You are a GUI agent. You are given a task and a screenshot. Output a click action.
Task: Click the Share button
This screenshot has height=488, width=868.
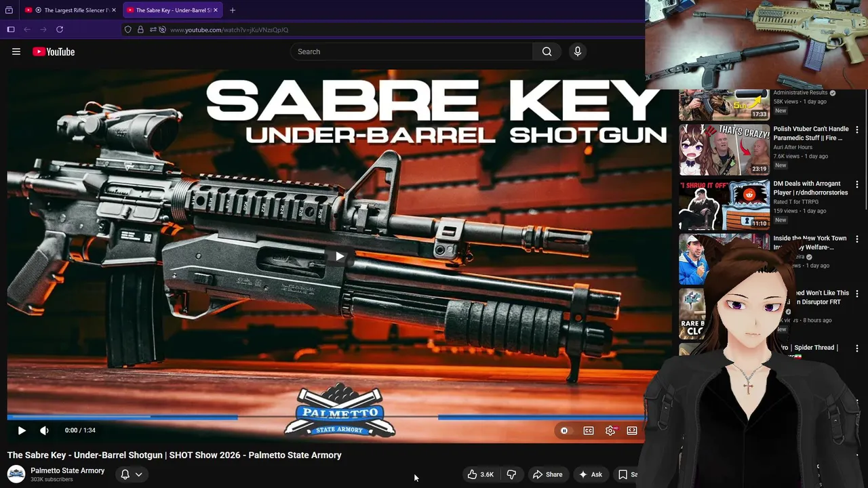[x=547, y=474]
